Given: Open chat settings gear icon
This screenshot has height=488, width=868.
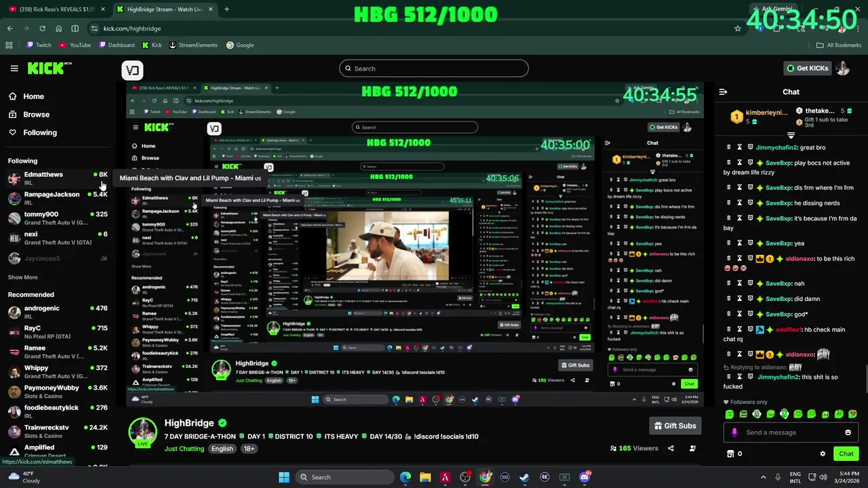Looking at the screenshot, I should click(823, 454).
